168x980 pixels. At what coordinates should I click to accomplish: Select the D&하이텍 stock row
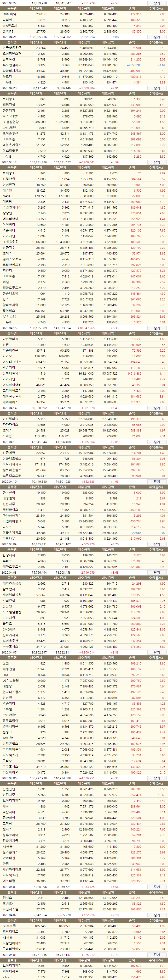84,14
